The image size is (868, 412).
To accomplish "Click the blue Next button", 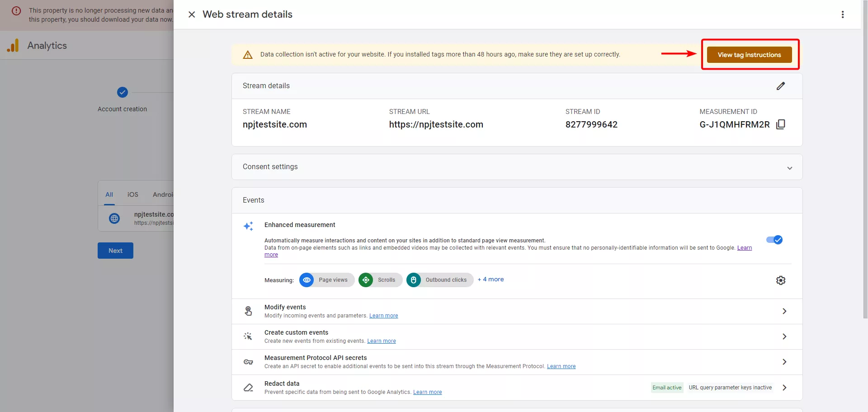I will [x=115, y=251].
